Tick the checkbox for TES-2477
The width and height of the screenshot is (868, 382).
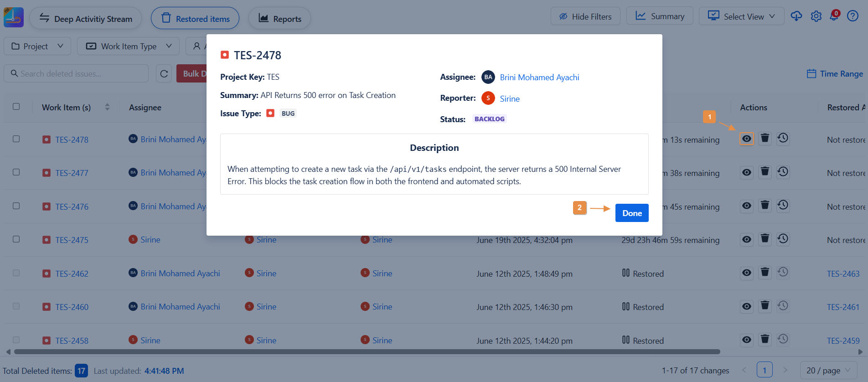point(16,172)
